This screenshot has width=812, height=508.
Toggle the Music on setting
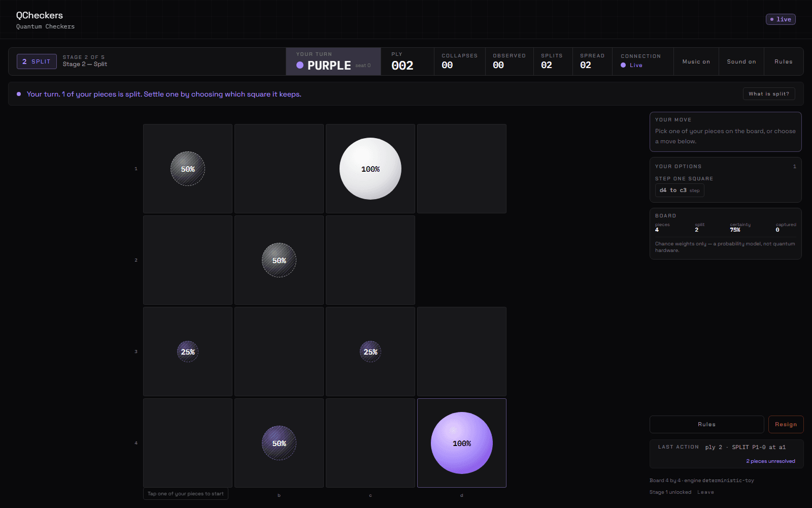696,61
